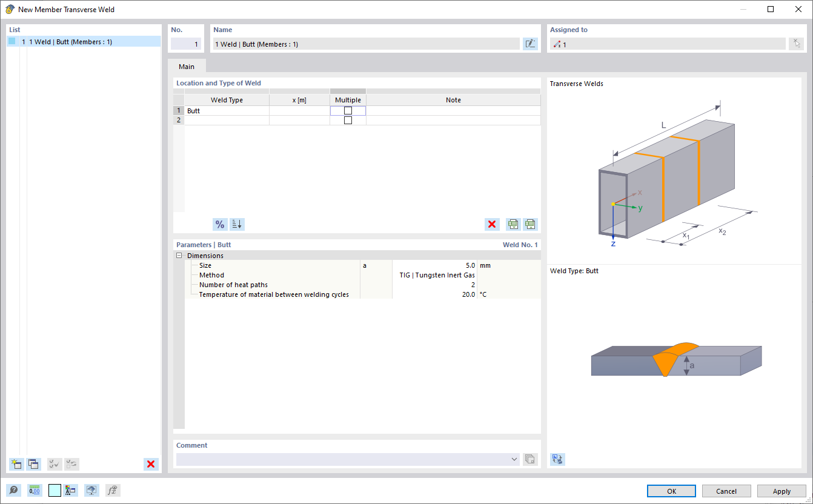Open units and decimal places settings
The height and width of the screenshot is (504, 813).
34,490
